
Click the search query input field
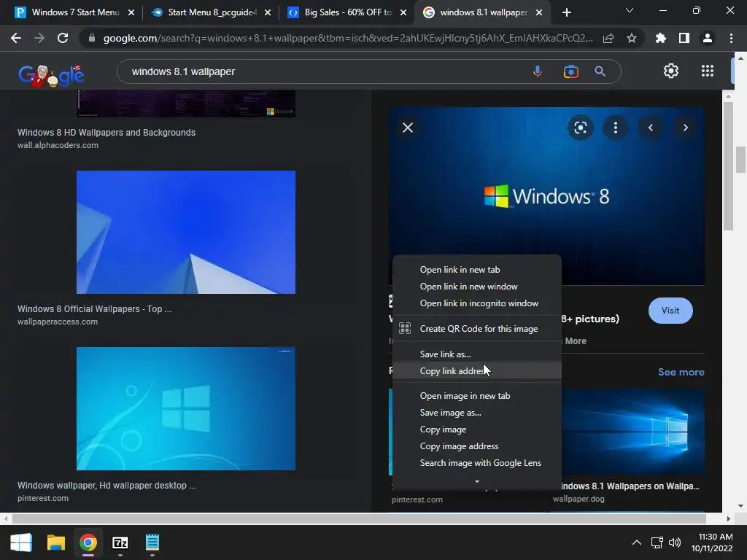[324, 71]
